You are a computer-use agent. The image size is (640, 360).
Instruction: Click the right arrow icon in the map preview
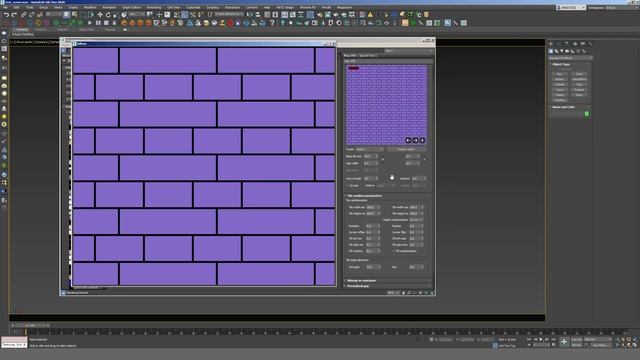point(415,140)
